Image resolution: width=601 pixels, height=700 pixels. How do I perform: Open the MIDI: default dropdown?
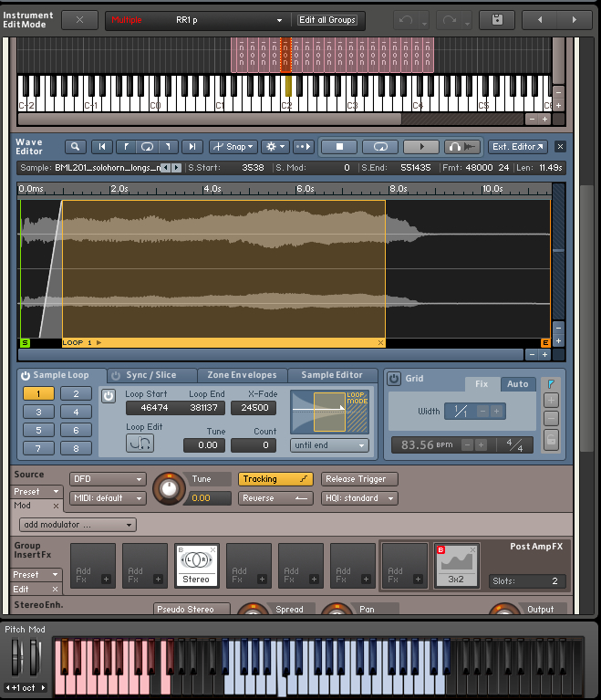108,498
